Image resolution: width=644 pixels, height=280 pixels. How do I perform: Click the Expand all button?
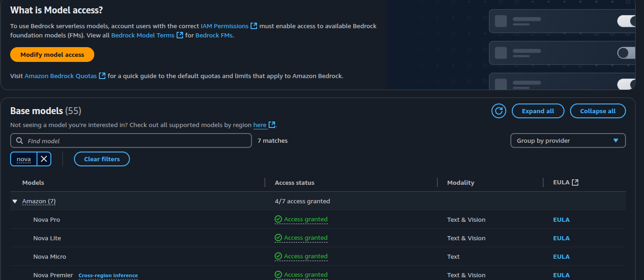click(x=538, y=111)
